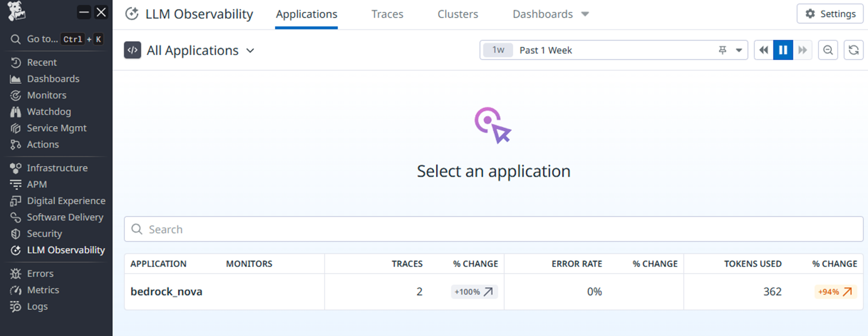Open Monitors in the sidebar

click(46, 95)
